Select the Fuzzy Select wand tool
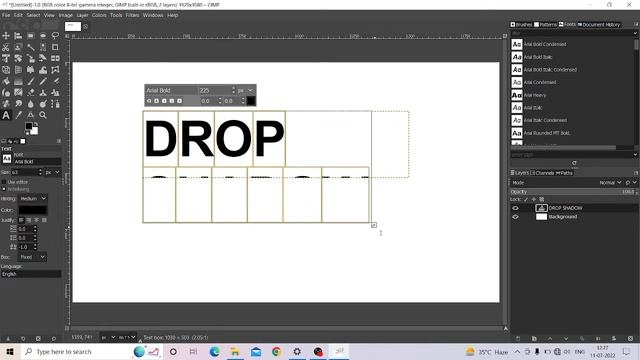640x360 pixels. 31,47
